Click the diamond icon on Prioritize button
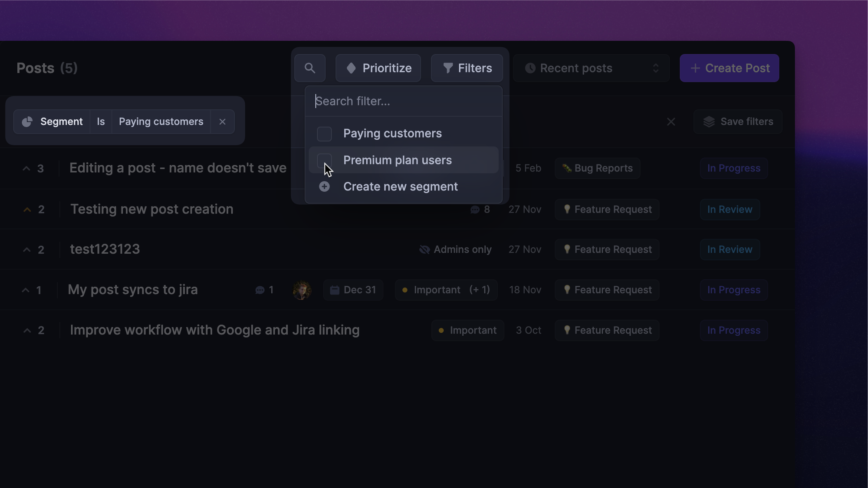 [x=352, y=68]
